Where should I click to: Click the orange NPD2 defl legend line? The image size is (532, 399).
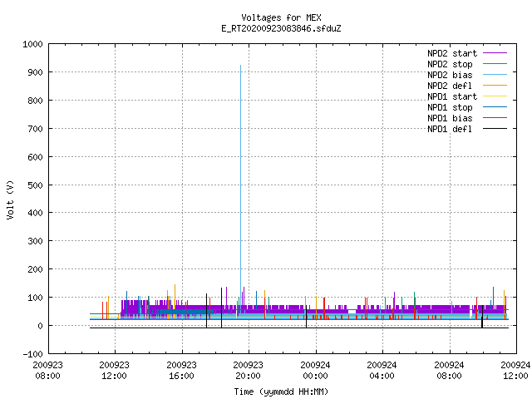495,86
